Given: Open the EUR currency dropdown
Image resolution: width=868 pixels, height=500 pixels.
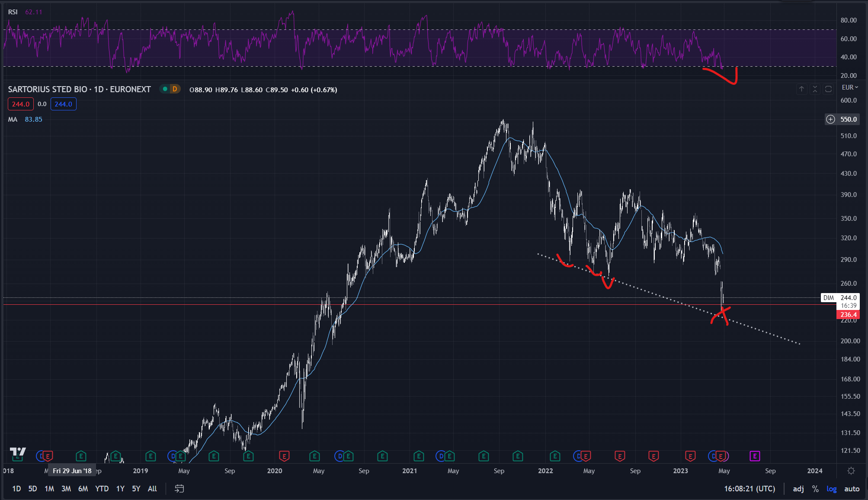Looking at the screenshot, I should tap(850, 87).
